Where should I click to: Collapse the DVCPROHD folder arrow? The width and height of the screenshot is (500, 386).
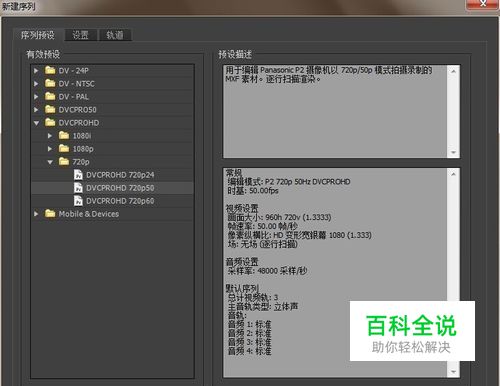tap(36, 123)
